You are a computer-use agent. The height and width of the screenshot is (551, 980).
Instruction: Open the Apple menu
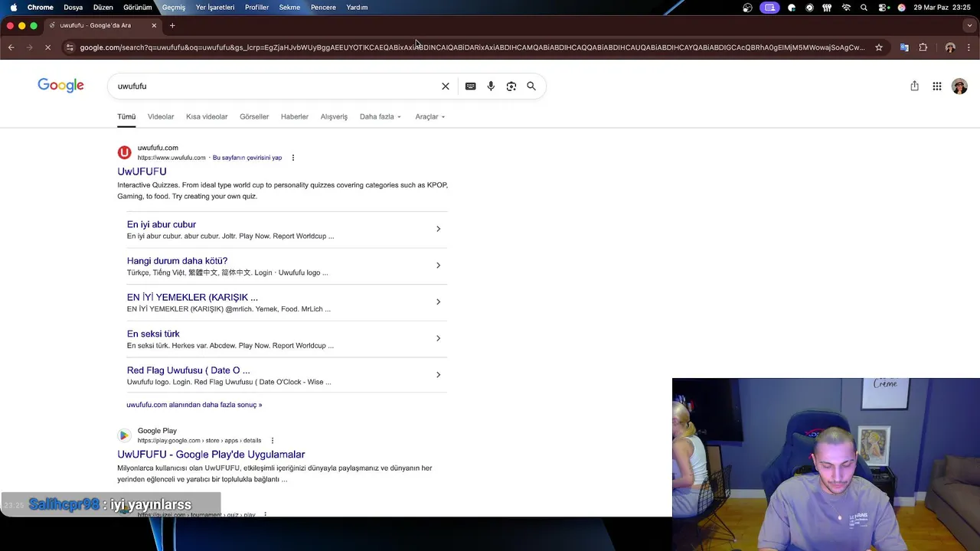coord(14,8)
